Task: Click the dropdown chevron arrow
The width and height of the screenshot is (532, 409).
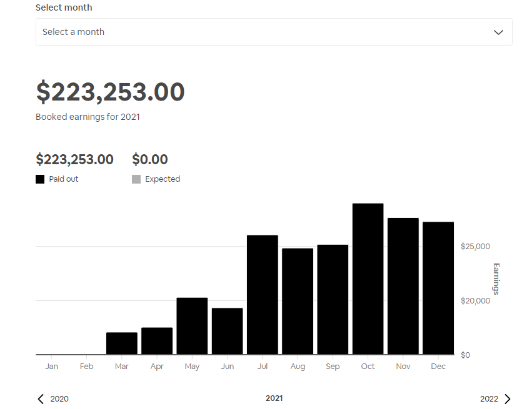Action: click(x=498, y=32)
